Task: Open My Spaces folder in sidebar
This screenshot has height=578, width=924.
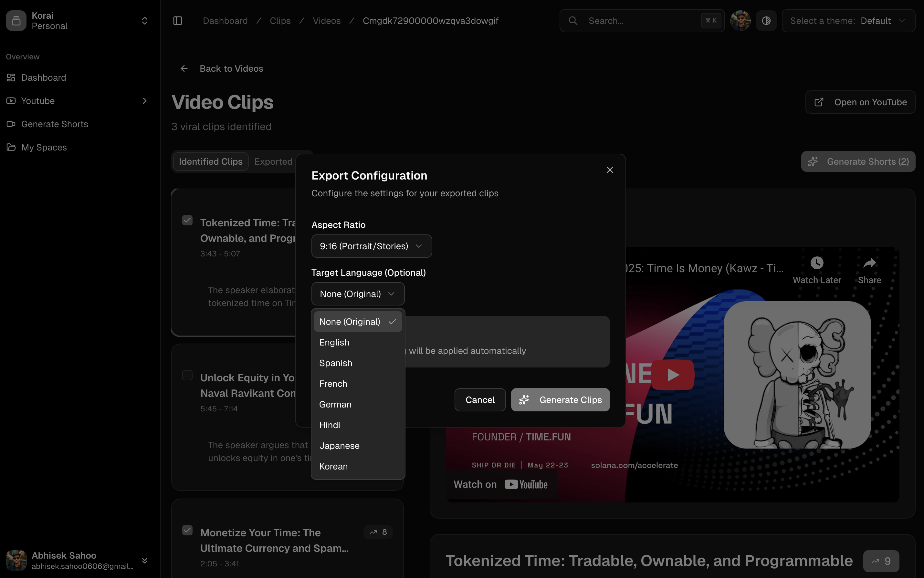Action: tap(44, 147)
